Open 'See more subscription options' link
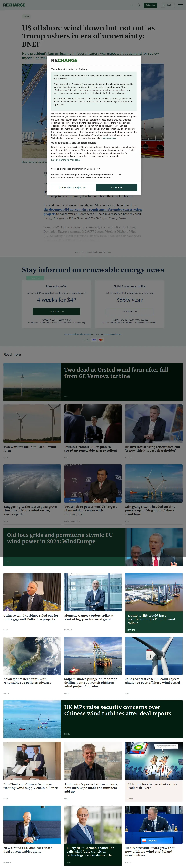The height and width of the screenshot is (868, 186). [78, 334]
